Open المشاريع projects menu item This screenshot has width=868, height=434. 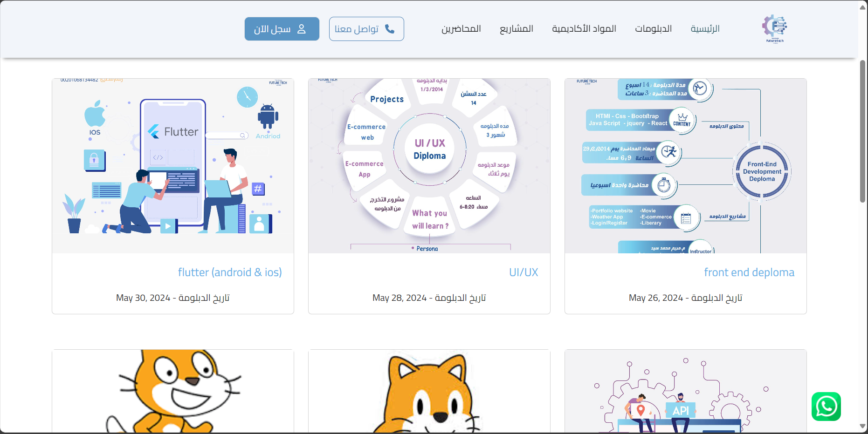point(516,29)
